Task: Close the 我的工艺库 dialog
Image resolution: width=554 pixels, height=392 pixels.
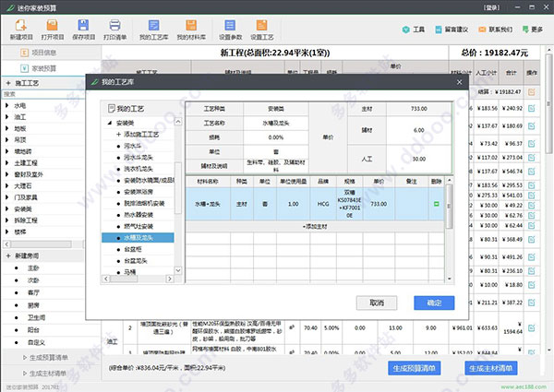Action: 459,82
